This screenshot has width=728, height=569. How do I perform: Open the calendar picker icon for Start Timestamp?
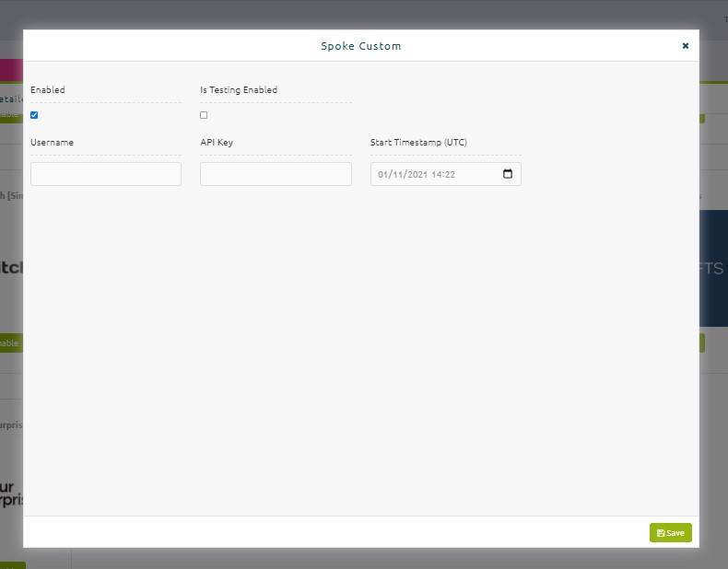coord(508,173)
